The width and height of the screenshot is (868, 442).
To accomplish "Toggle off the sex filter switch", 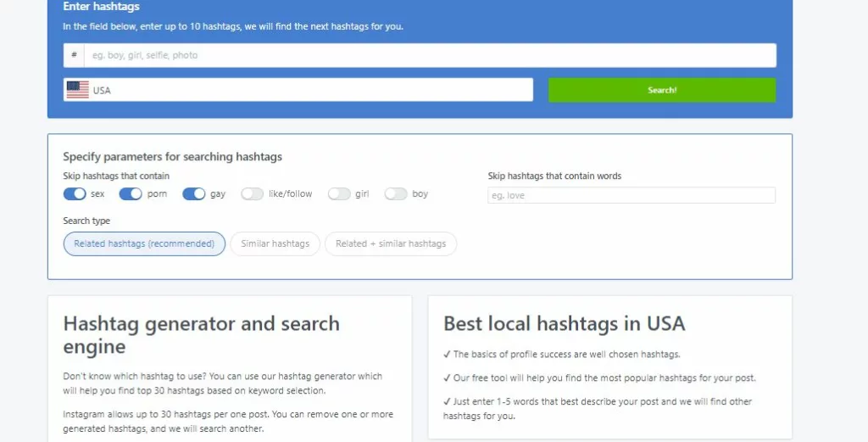I will tap(75, 194).
